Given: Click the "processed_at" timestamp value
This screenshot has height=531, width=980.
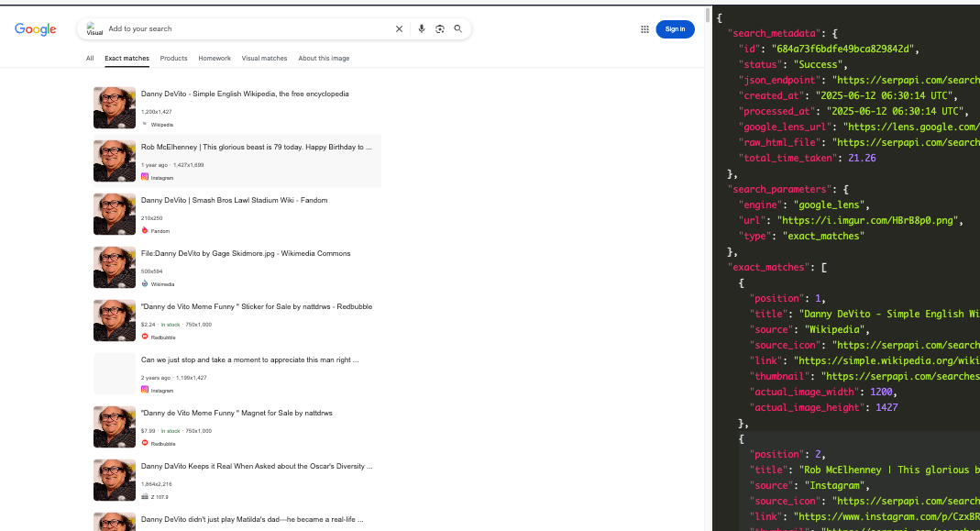Looking at the screenshot, I should pos(895,111).
